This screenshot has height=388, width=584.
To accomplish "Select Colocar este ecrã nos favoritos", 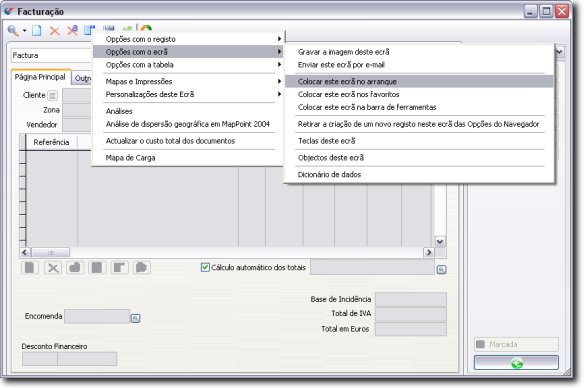I will point(419,94).
